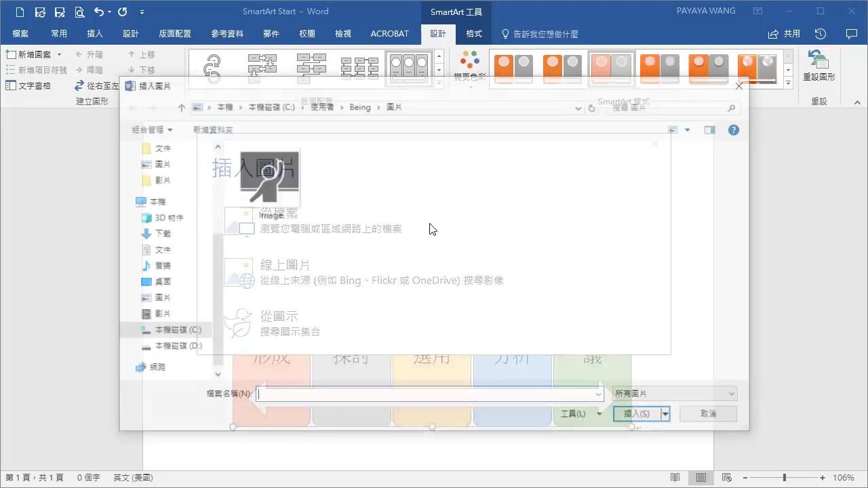Select 網路 in navigation pane
The width and height of the screenshot is (868, 488).
point(151,367)
